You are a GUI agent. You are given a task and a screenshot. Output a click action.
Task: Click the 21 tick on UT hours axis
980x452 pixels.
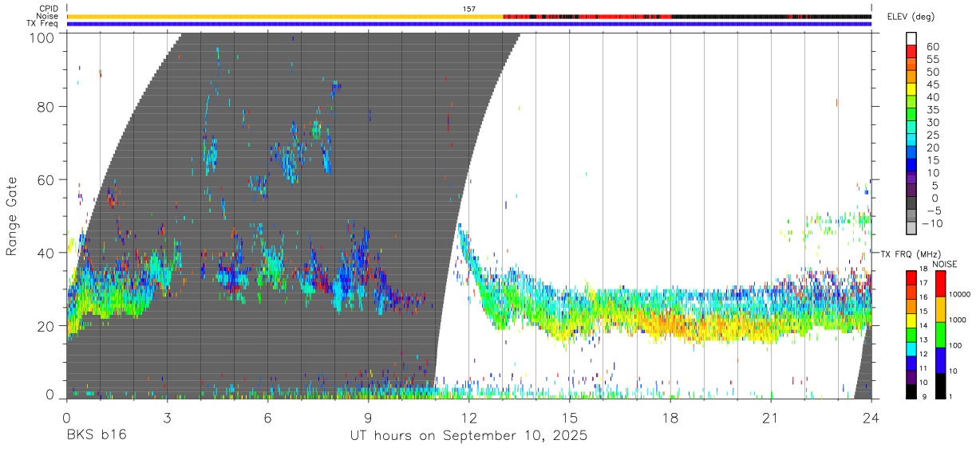(x=771, y=417)
